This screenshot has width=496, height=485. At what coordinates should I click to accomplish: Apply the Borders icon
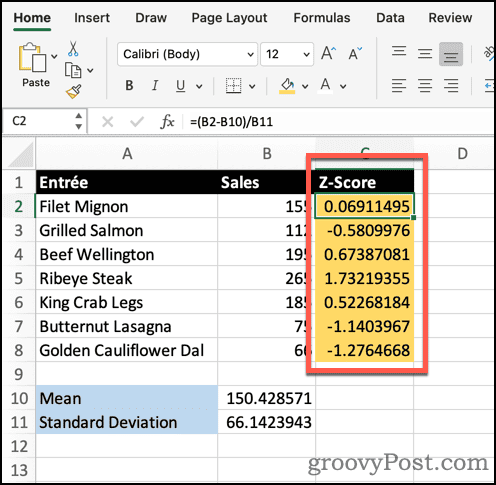point(233,86)
